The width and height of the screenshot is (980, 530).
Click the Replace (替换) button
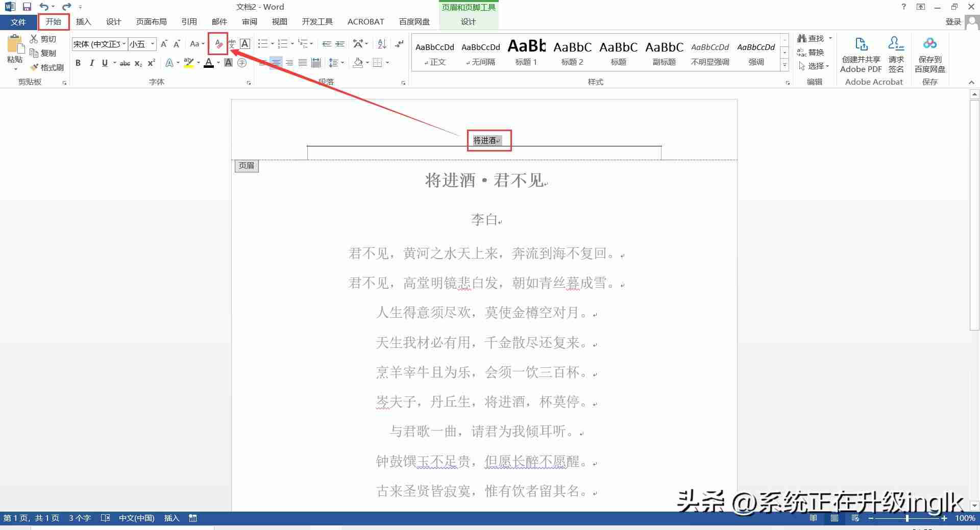click(x=811, y=52)
